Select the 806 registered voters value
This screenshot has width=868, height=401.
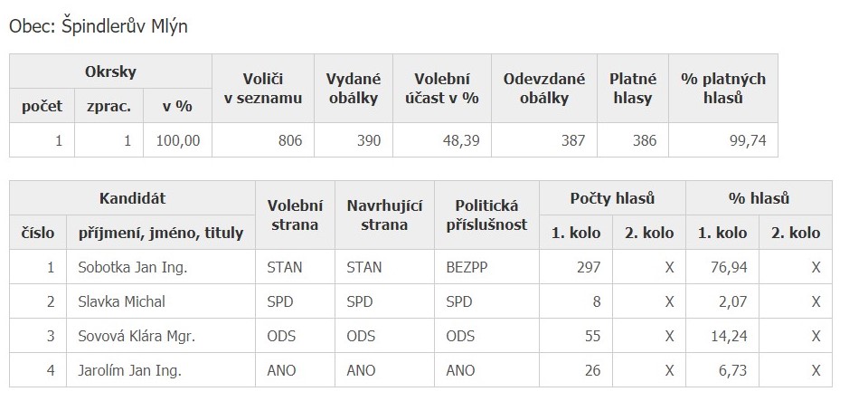tap(263, 140)
